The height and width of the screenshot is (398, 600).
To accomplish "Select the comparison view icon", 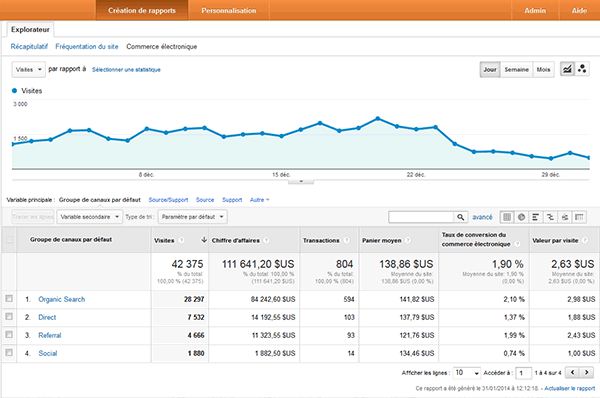I will (550, 217).
